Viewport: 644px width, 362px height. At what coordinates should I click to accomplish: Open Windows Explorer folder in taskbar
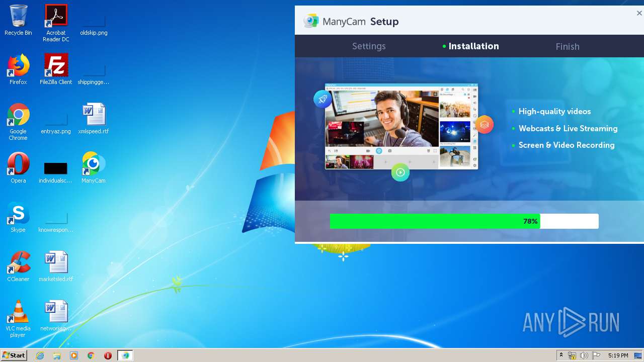tap(57, 355)
